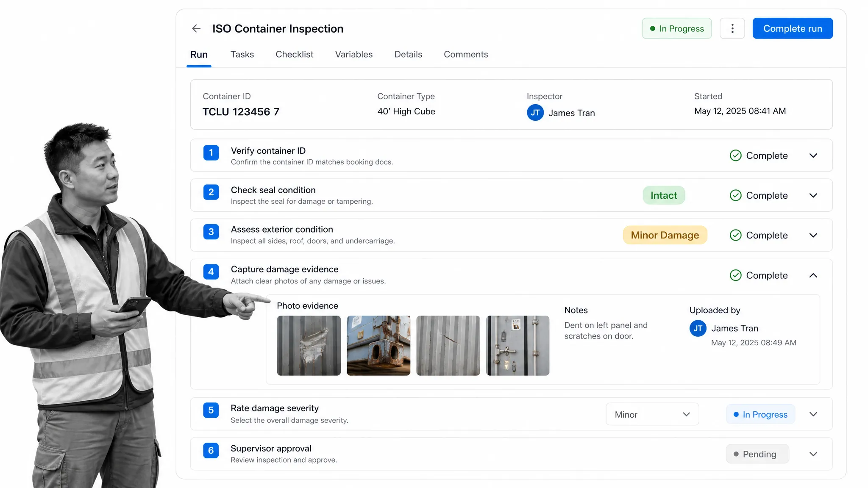Click the Minor Damage status tag
Viewport: 868px width, 488px height.
[x=665, y=235]
